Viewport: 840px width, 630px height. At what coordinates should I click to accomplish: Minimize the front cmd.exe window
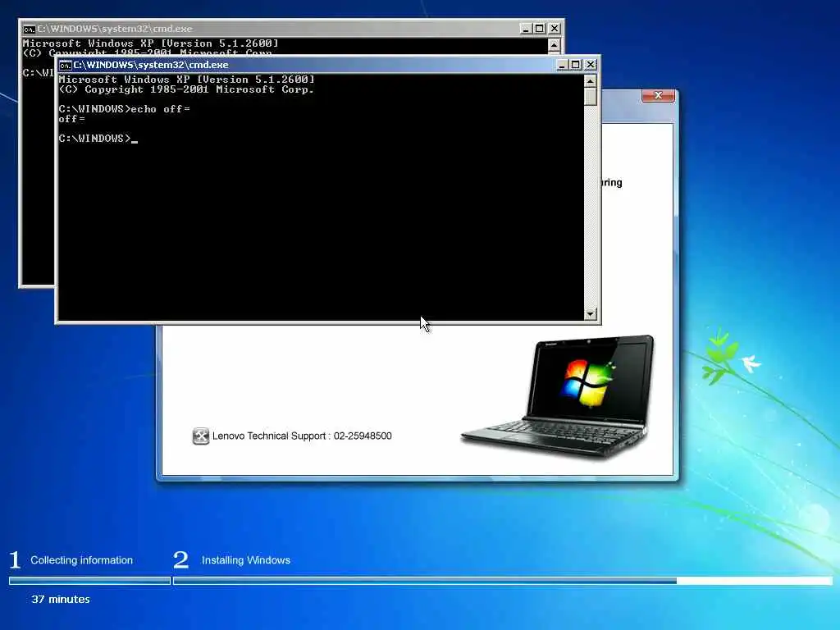click(562, 65)
